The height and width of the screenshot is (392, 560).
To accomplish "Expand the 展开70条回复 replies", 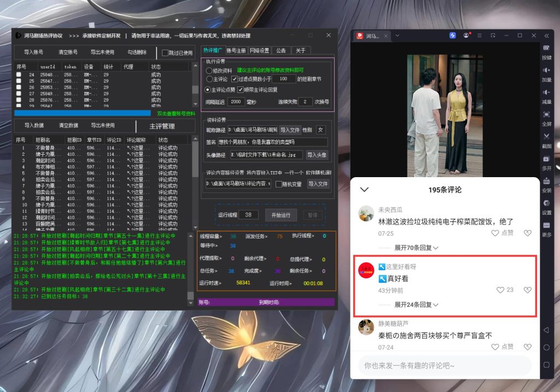I will click(413, 248).
